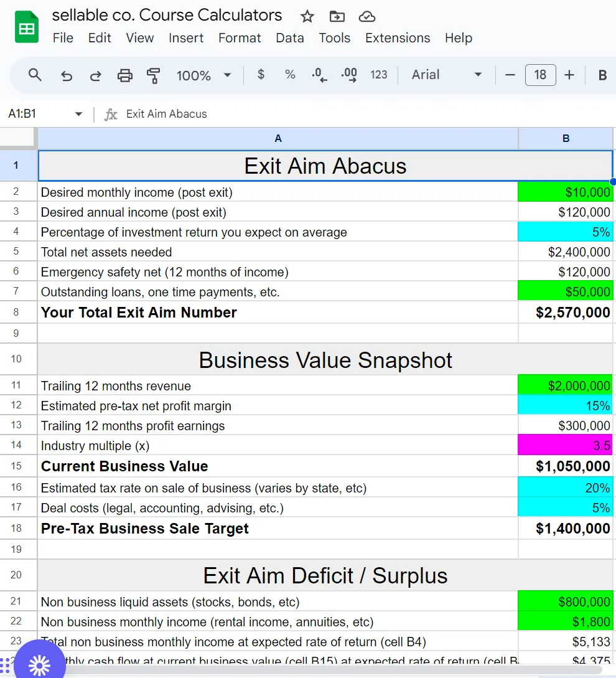This screenshot has height=678, width=616.
Task: Select the Business Value Snapshot heading cell
Action: 325,359
